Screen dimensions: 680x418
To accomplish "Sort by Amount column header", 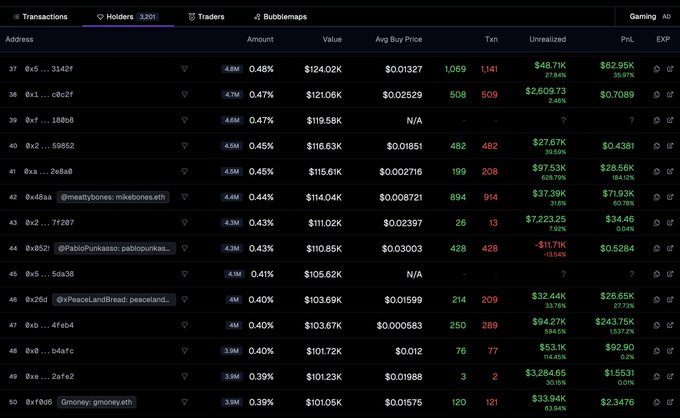I will [260, 39].
